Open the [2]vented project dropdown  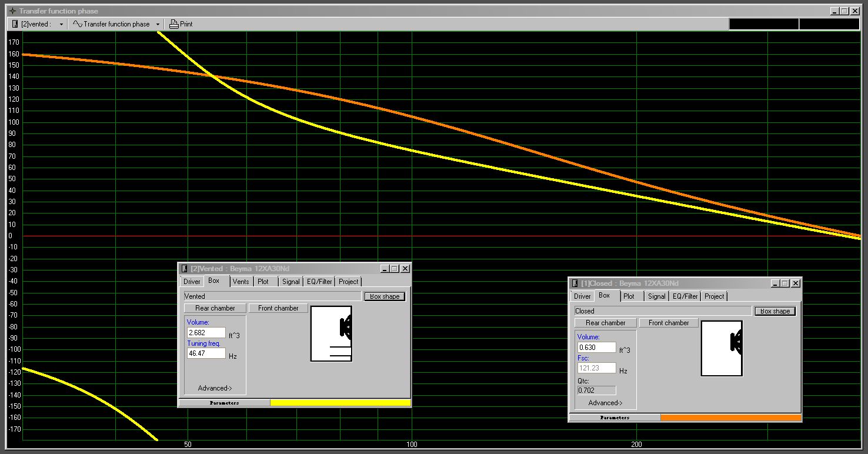tap(61, 24)
